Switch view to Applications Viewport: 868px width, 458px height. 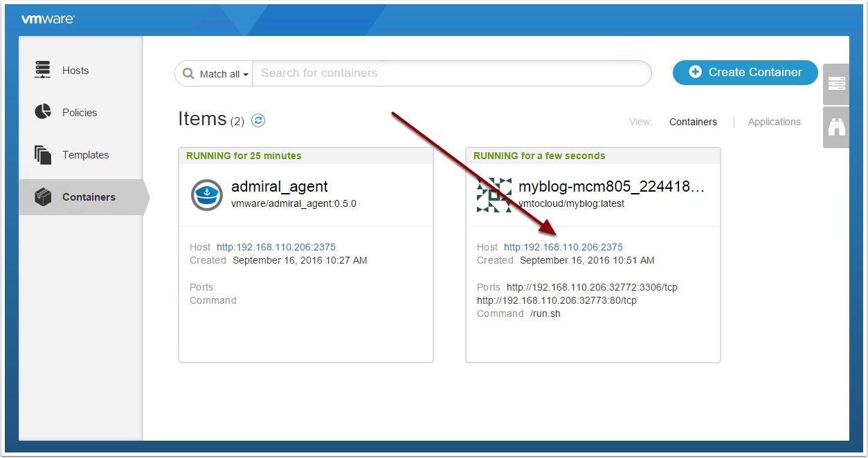coord(774,122)
